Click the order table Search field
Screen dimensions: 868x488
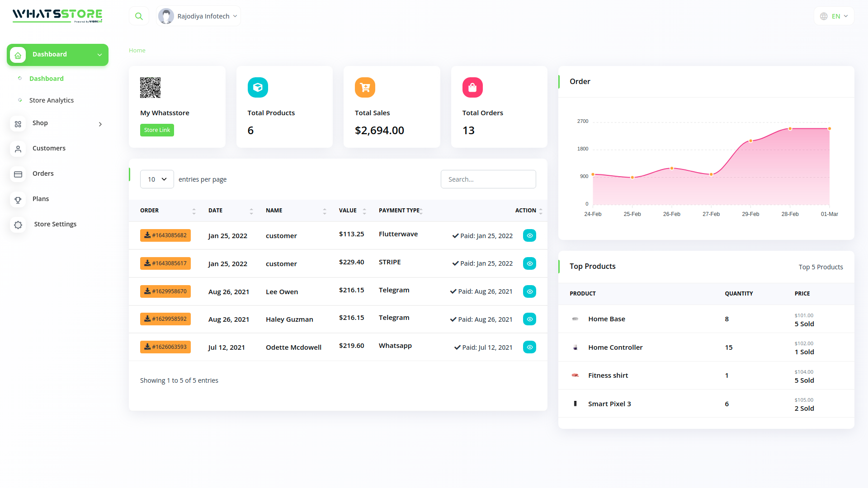coord(488,179)
